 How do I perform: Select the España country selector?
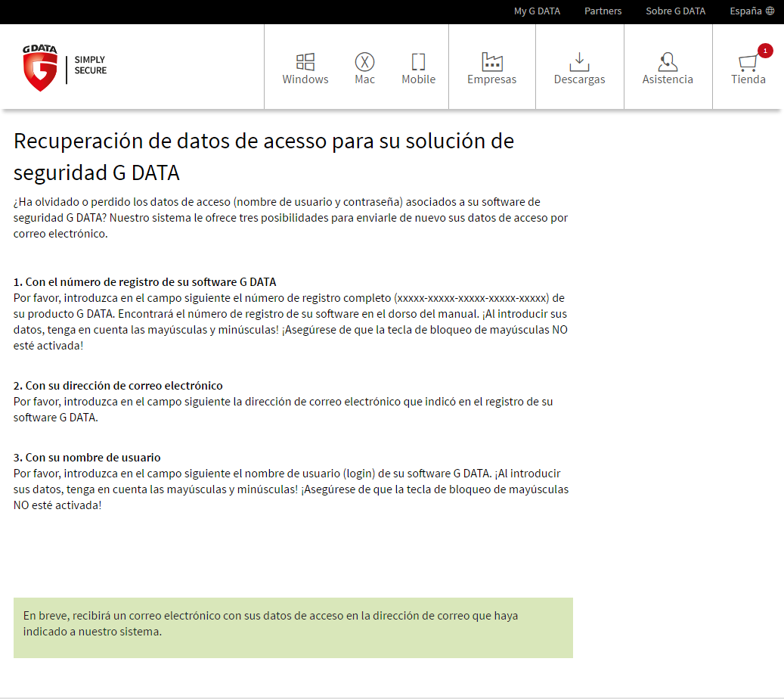point(751,11)
